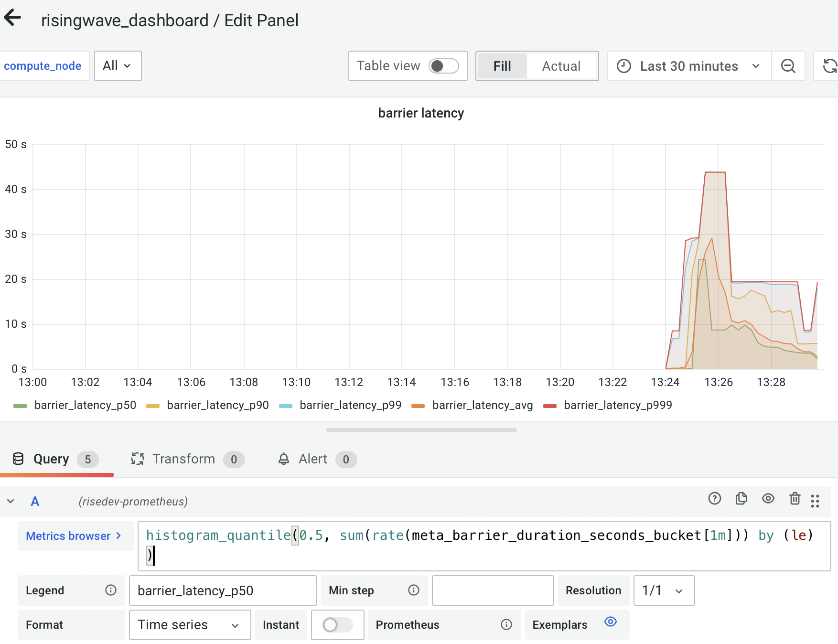Toggle query A visibility with eye icon
The height and width of the screenshot is (644, 838).
pyautogui.click(x=768, y=498)
